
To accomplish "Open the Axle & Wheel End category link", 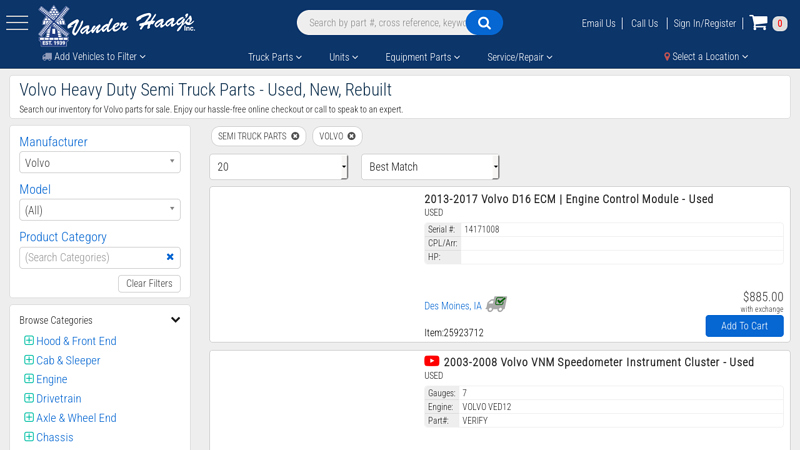I will click(76, 418).
